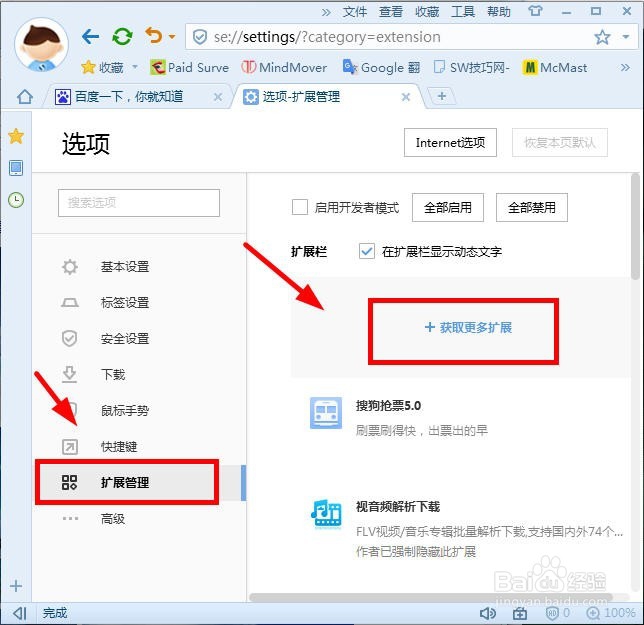Go back with the blue arrow

click(90, 37)
